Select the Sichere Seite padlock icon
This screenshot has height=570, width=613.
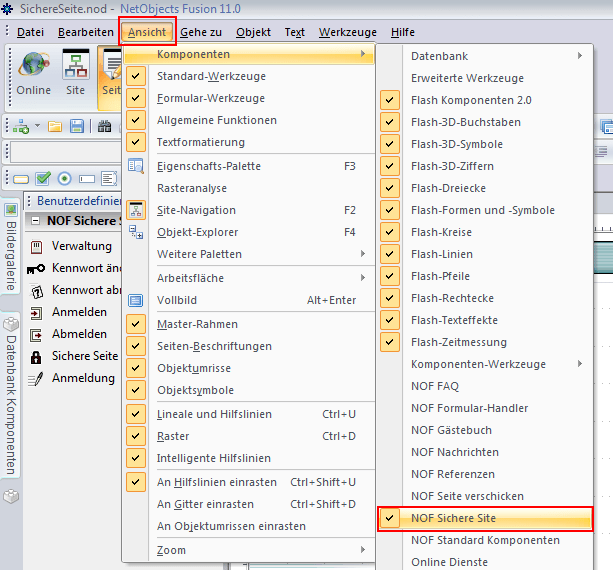point(36,356)
